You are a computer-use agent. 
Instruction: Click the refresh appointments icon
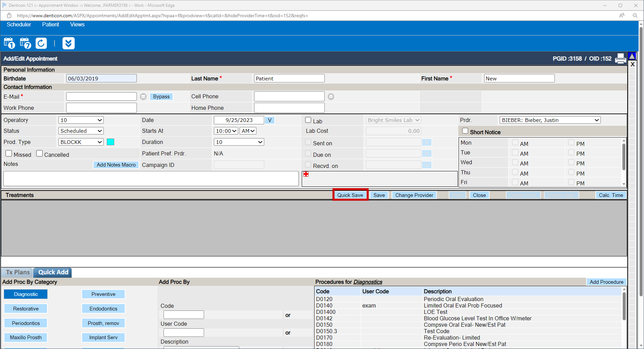coord(41,43)
